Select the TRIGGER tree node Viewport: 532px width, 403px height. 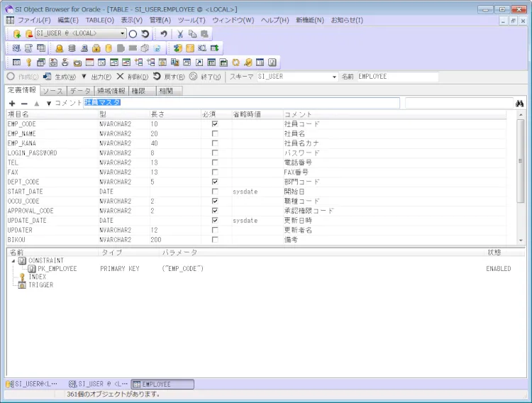40,285
